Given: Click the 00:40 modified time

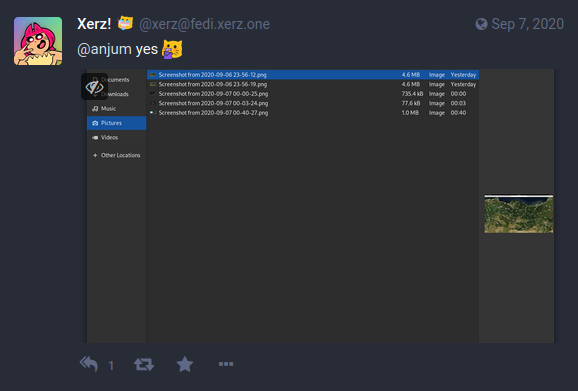Looking at the screenshot, I should [x=458, y=113].
